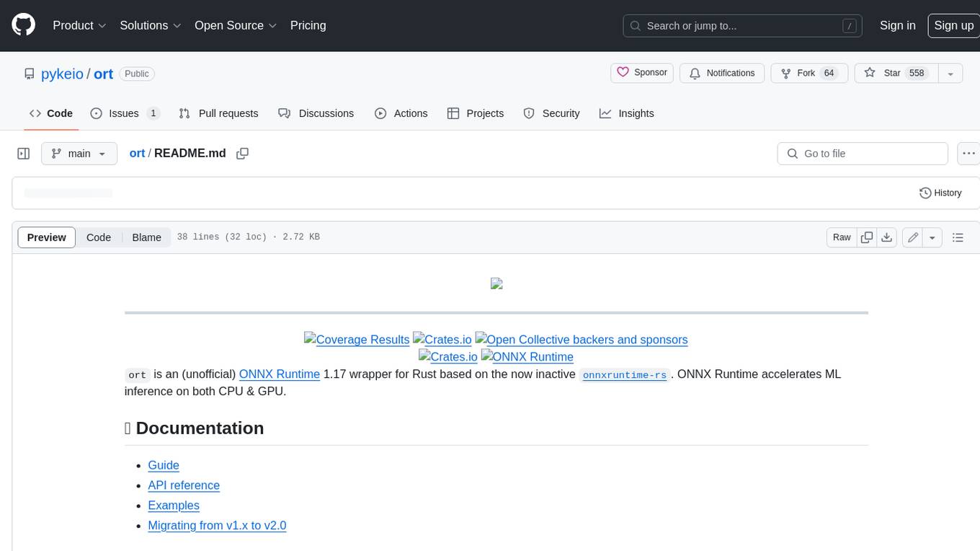This screenshot has height=551, width=980.
Task: Open the Coverage Results badge
Action: (x=357, y=339)
